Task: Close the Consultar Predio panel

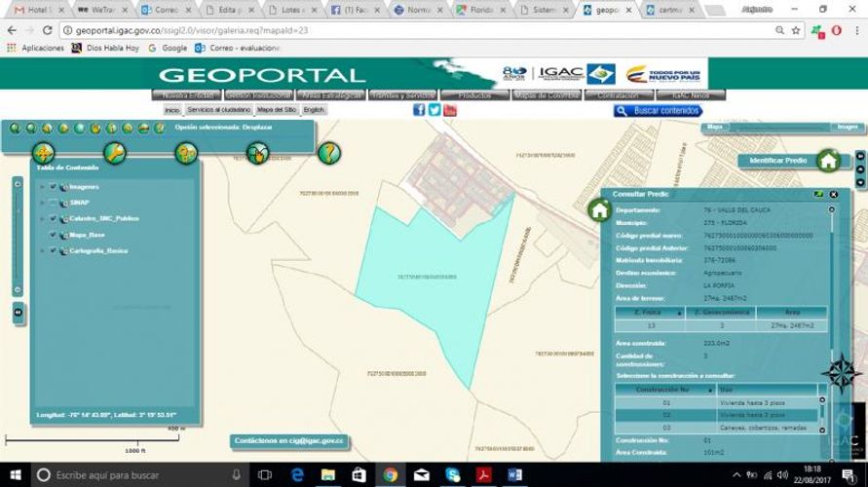Action: [x=834, y=194]
